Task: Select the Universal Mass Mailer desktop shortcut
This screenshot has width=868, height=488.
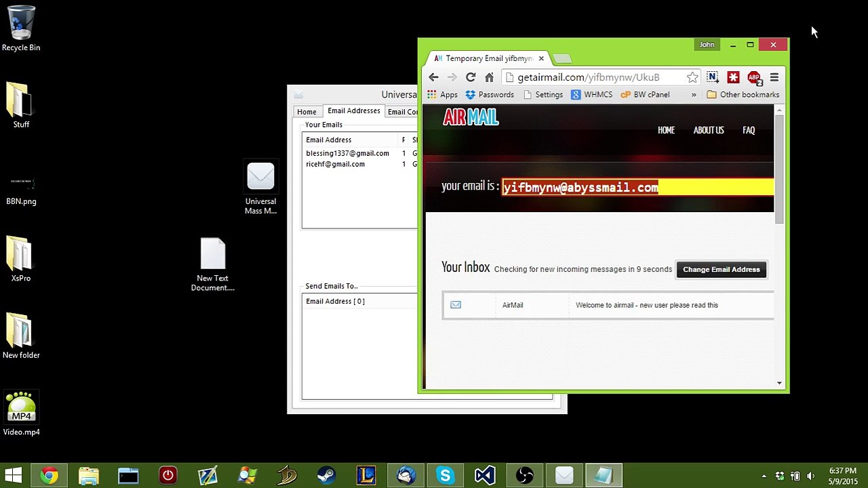Action: (260, 188)
